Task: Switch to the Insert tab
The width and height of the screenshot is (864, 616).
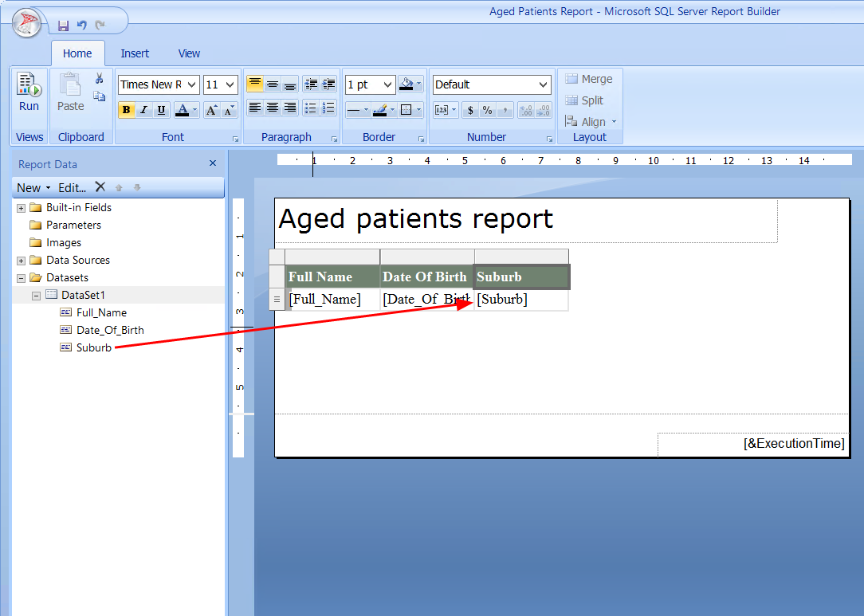Action: pos(135,53)
